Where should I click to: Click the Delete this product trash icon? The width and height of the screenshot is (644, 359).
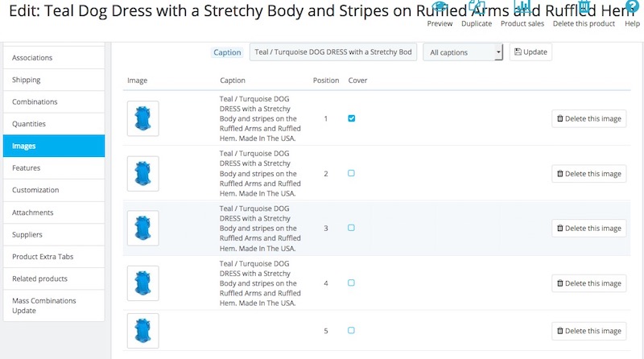click(x=584, y=10)
